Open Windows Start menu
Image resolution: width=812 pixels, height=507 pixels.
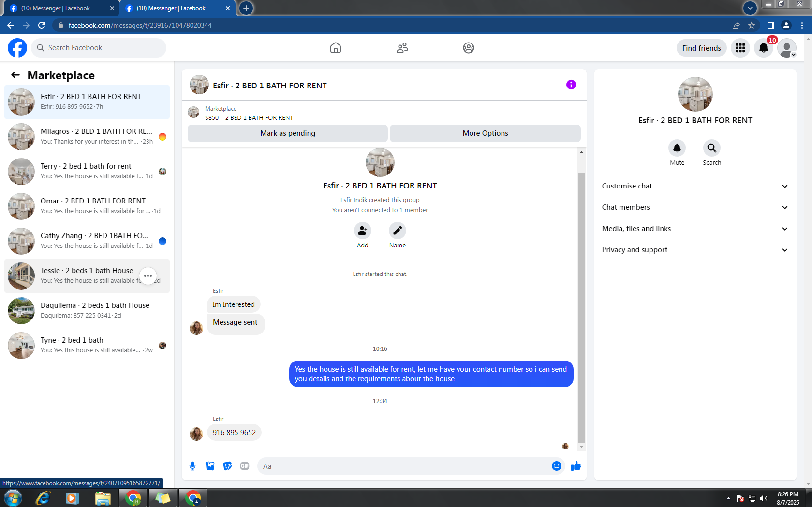pos(12,498)
